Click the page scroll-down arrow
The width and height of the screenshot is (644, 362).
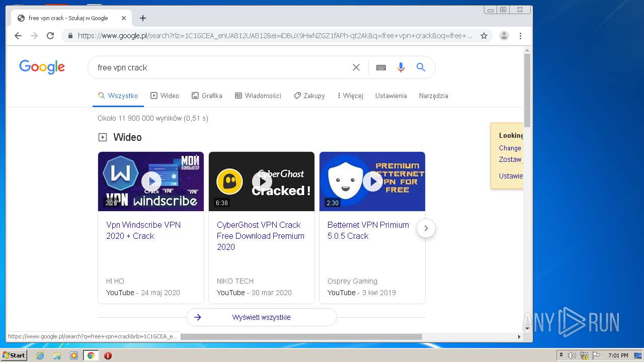(527, 328)
